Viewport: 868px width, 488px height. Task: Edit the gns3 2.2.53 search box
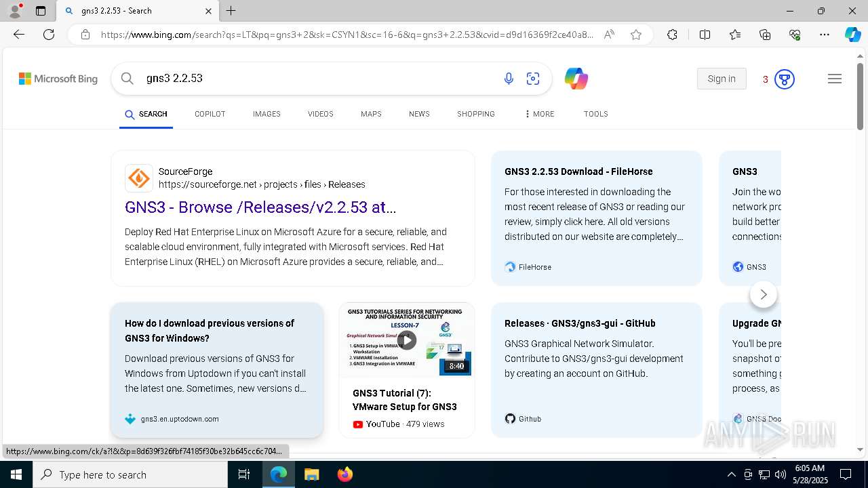coord(319,79)
